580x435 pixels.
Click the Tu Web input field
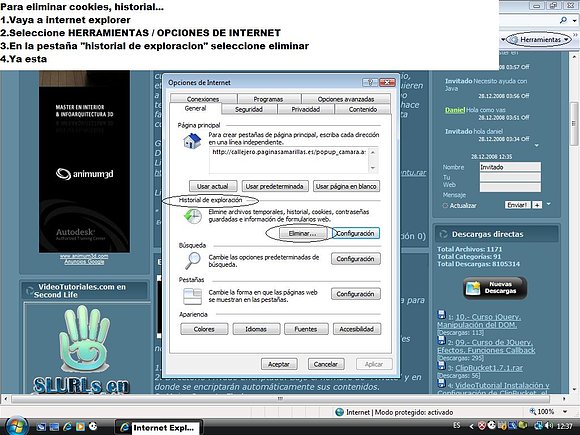click(x=510, y=178)
